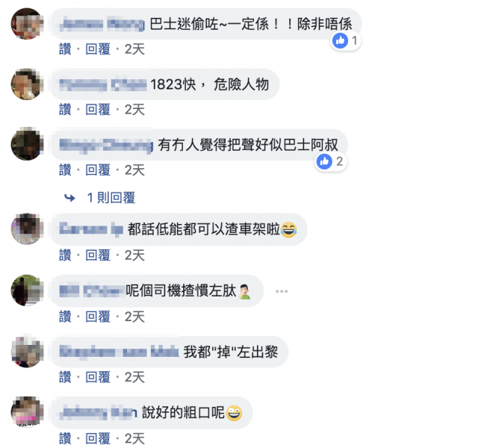The height and width of the screenshot is (448, 493).
Task: Reply to 我都"掉"左出黎 comment
Action: tap(98, 377)
